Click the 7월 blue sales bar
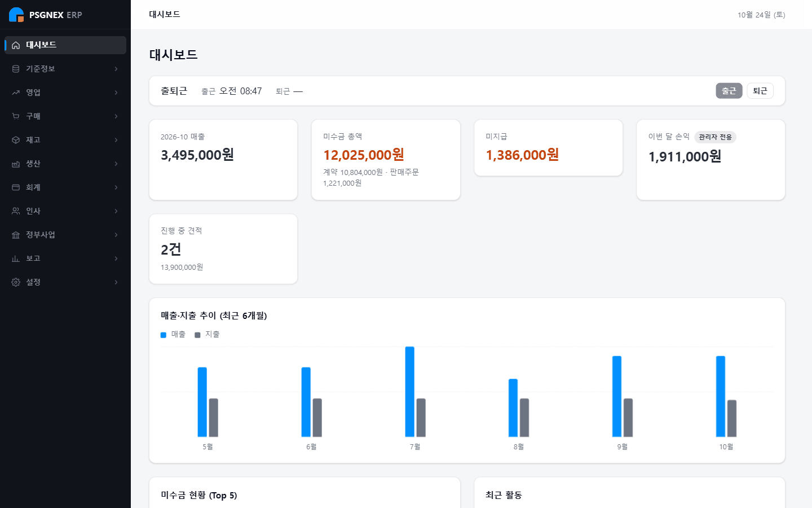812x508 pixels. click(x=410, y=392)
